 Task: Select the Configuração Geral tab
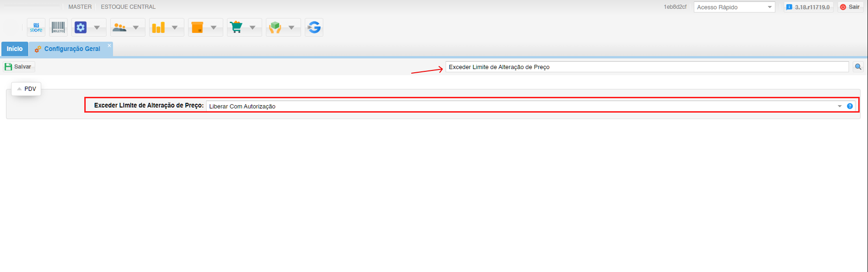72,49
